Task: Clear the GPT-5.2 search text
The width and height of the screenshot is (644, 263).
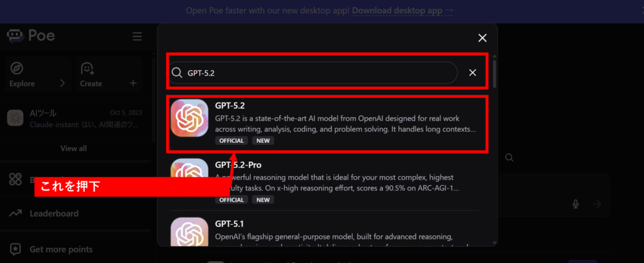Action: coord(473,73)
